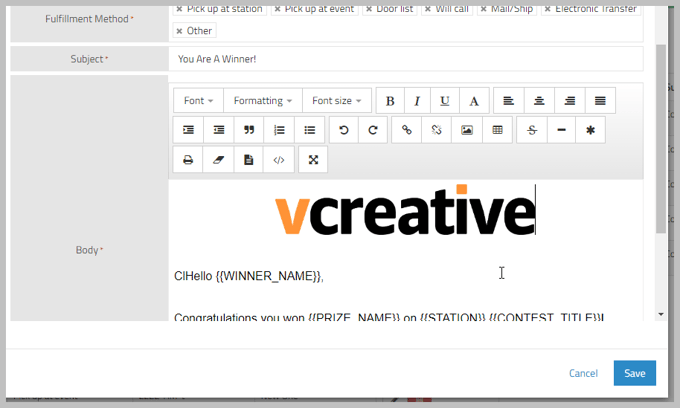Open the Formatting dropdown
The height and width of the screenshot is (408, 680).
click(263, 101)
